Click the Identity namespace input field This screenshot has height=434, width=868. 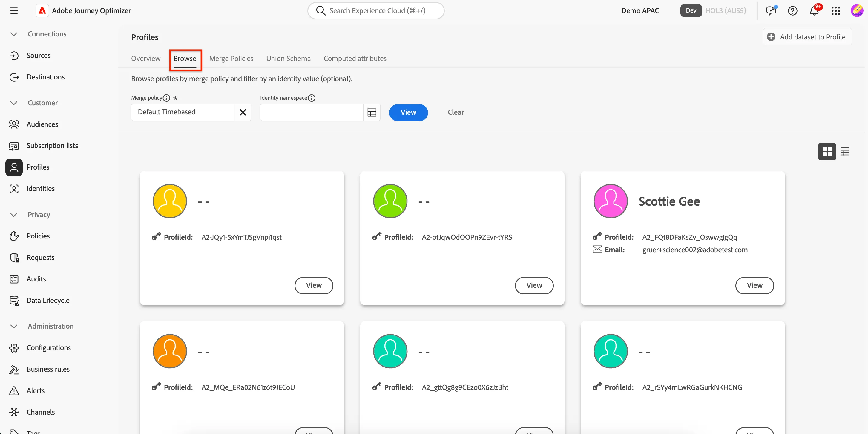tap(312, 113)
